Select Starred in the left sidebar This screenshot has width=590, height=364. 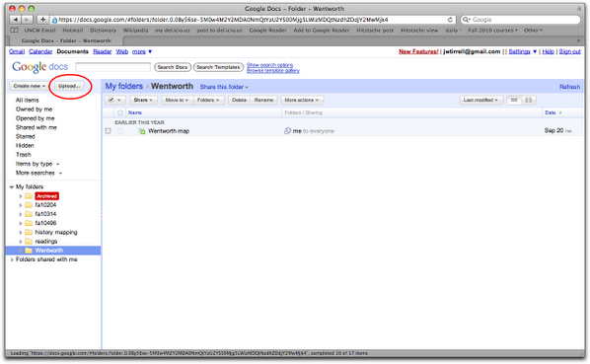26,136
